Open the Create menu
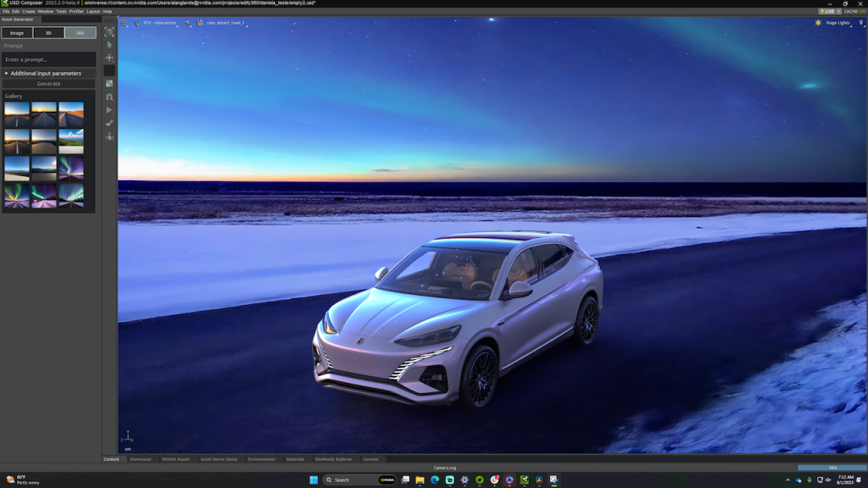Image resolution: width=868 pixels, height=488 pixels. pos(29,11)
